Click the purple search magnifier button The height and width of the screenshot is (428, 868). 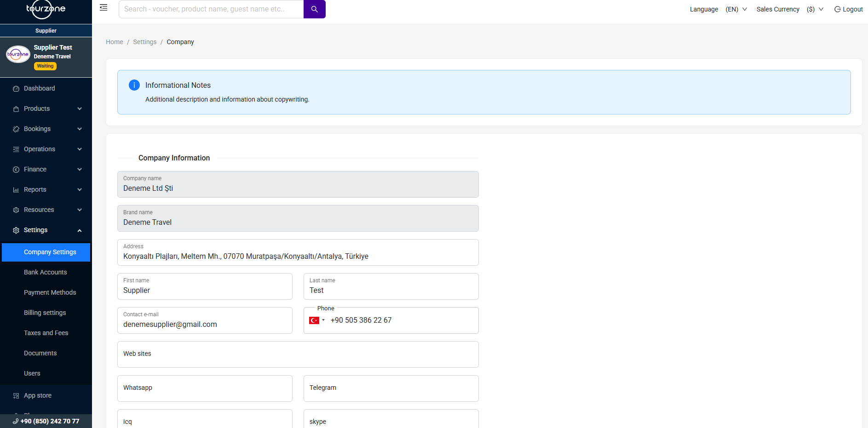[315, 9]
